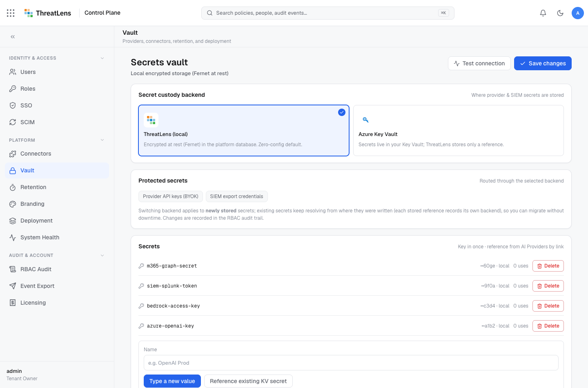Click the Vault lock icon
This screenshot has width=588, height=388.
13,170
